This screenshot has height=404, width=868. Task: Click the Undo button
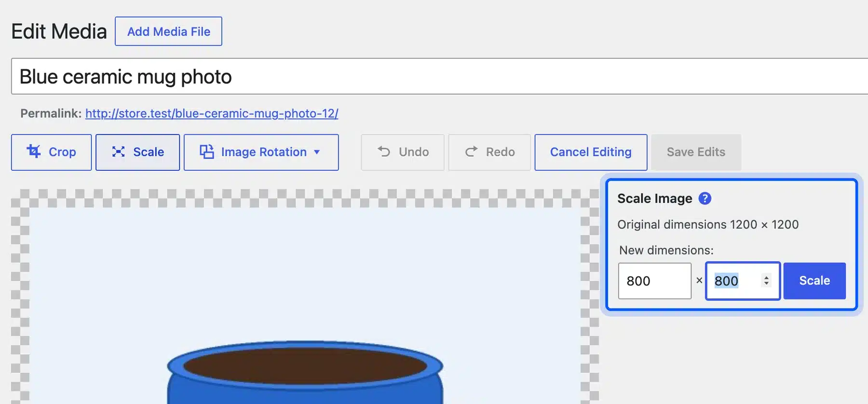click(x=403, y=152)
